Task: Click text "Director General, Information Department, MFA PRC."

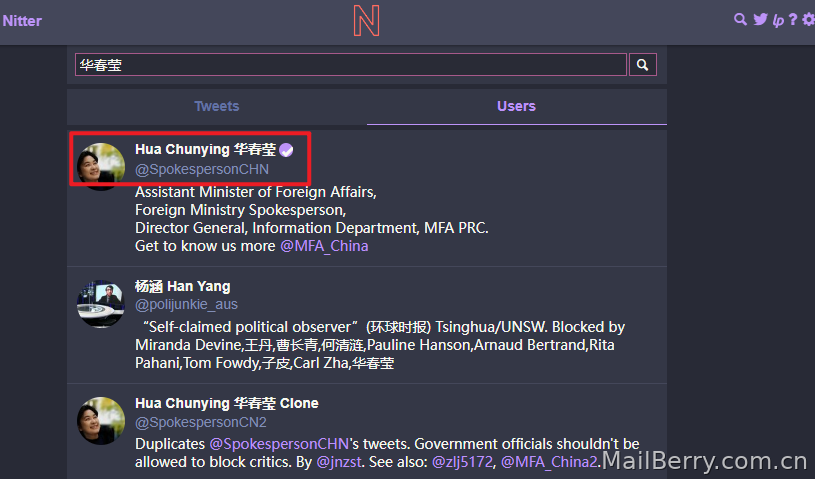Action: 312,228
